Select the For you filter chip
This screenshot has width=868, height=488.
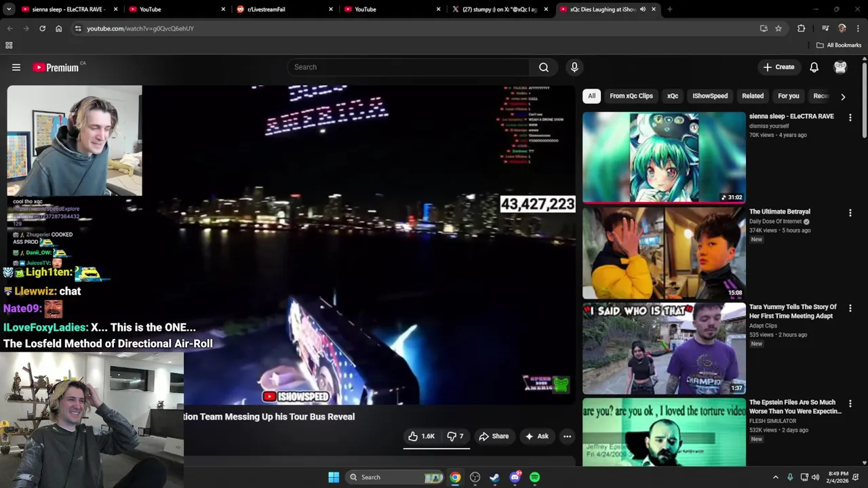point(789,96)
